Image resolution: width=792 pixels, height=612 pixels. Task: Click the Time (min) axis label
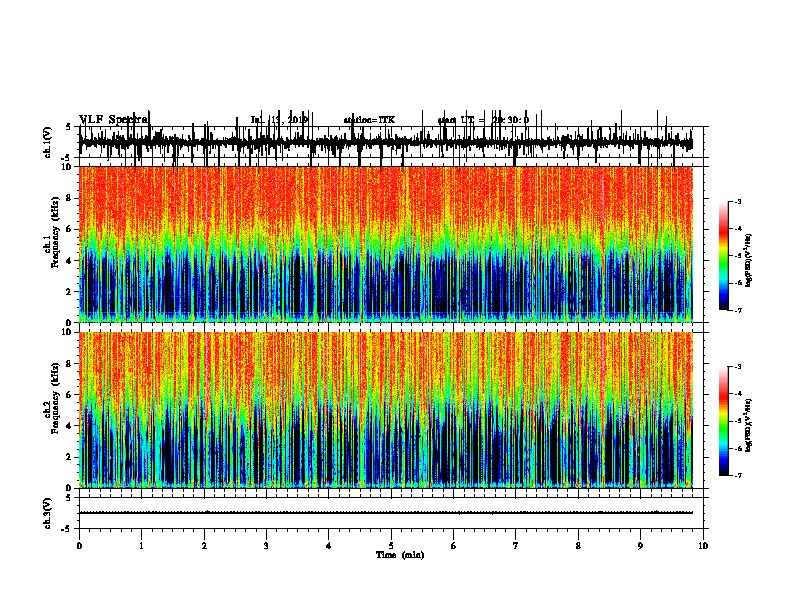tap(400, 555)
